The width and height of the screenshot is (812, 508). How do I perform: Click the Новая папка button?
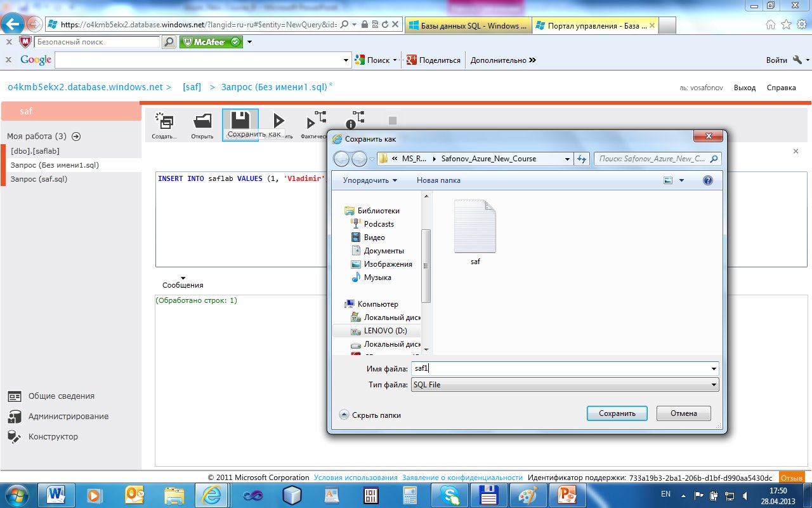(438, 180)
